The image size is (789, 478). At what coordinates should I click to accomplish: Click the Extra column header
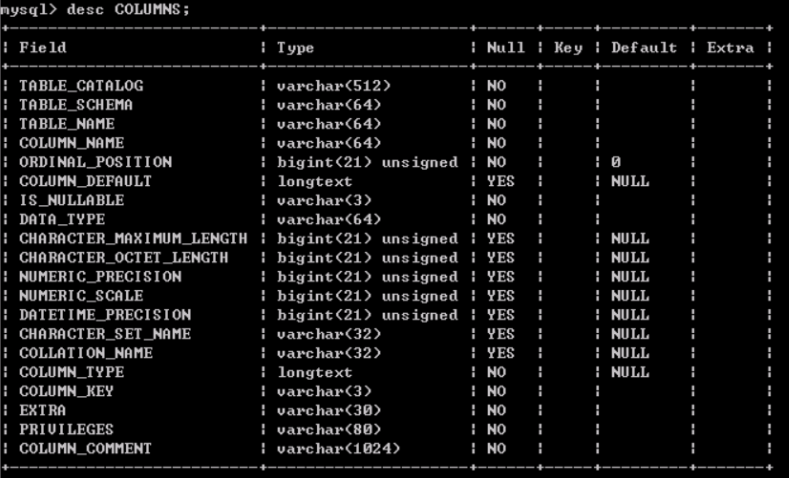[730, 47]
